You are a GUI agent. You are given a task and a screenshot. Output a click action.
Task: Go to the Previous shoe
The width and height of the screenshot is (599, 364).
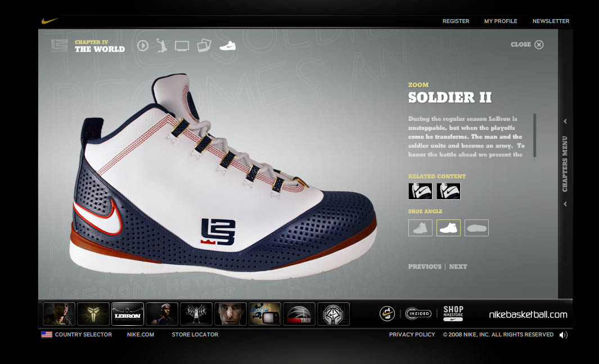tap(425, 267)
